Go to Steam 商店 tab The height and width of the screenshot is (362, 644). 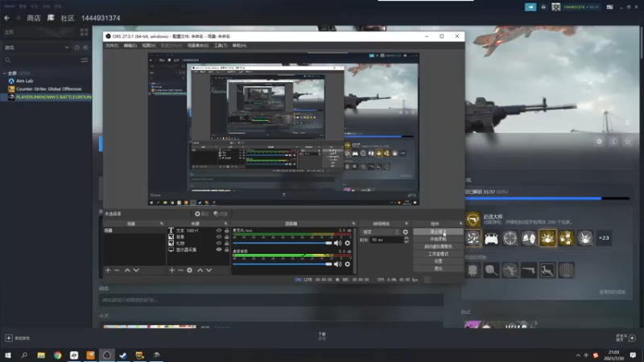34,18
